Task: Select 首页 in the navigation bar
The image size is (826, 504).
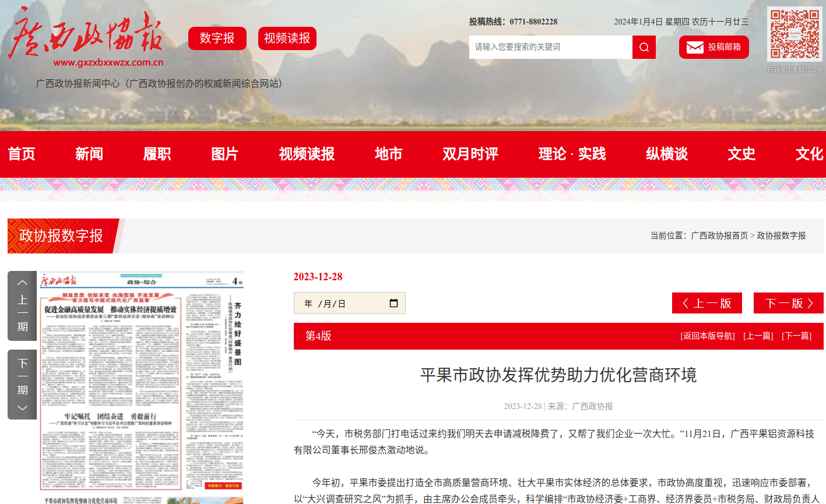Action: click(22, 154)
